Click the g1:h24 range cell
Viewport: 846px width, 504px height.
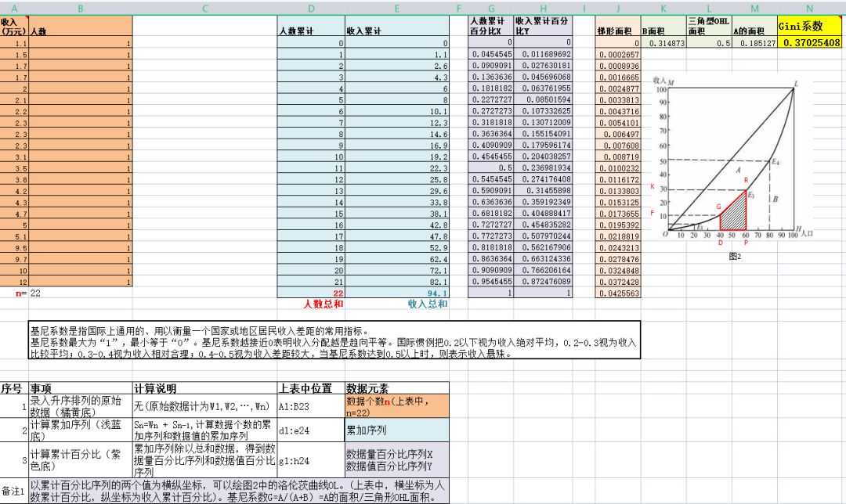(x=311, y=460)
